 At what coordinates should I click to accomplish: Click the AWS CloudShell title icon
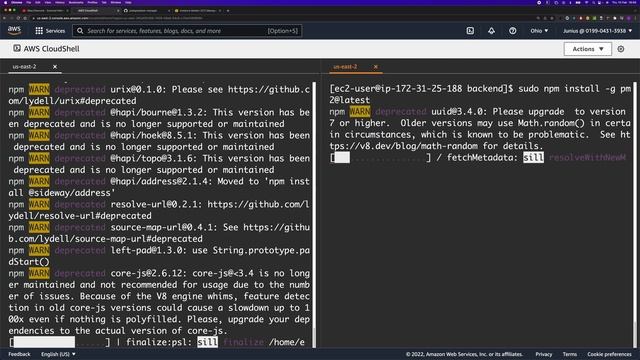[17, 48]
